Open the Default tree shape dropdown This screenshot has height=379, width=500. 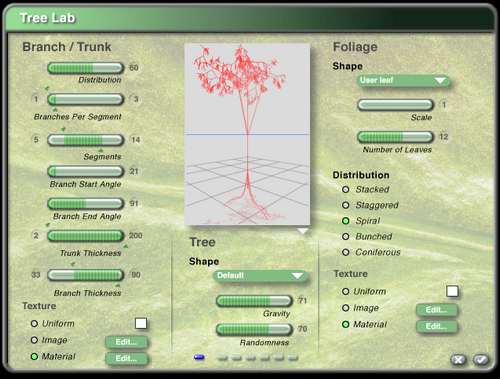(x=260, y=276)
